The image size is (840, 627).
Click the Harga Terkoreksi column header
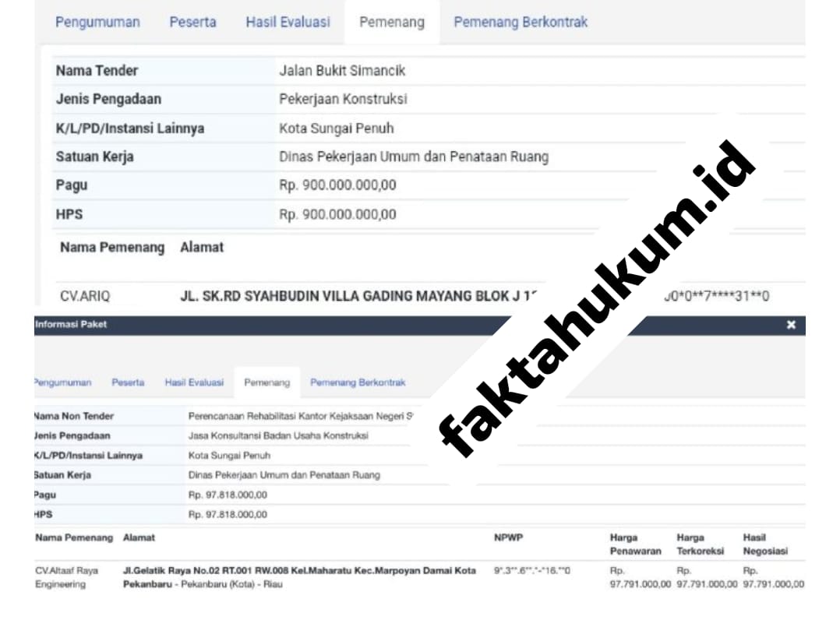(701, 544)
